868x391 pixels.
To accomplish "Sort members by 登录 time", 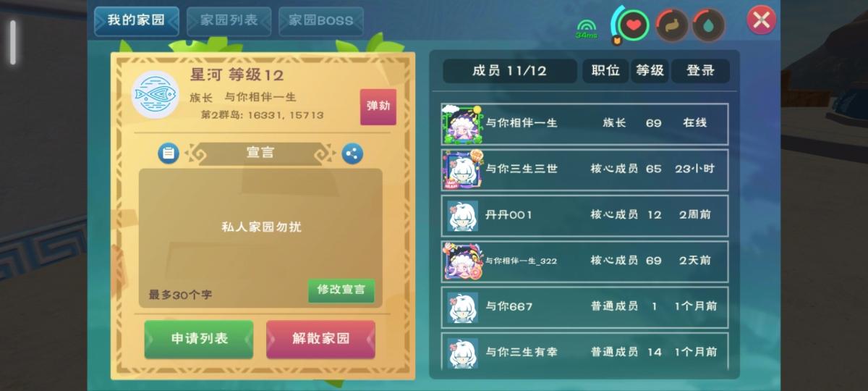I will pos(700,70).
